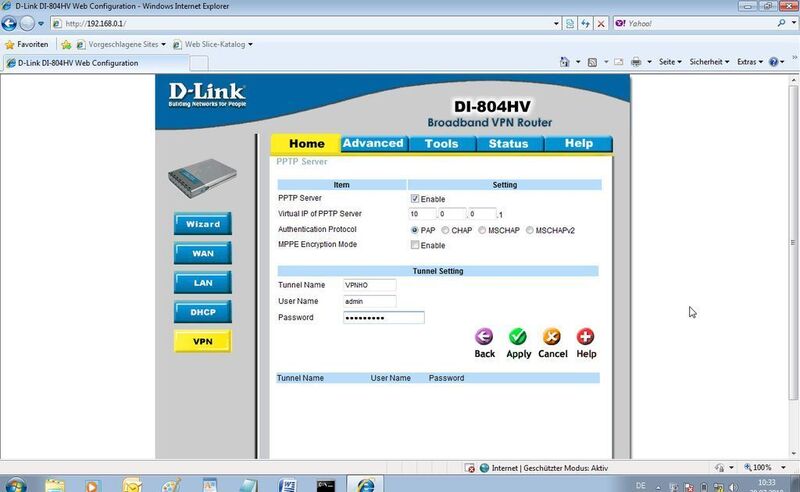800x492 pixels.
Task: Click the DHCP sidebar button
Action: (x=203, y=312)
